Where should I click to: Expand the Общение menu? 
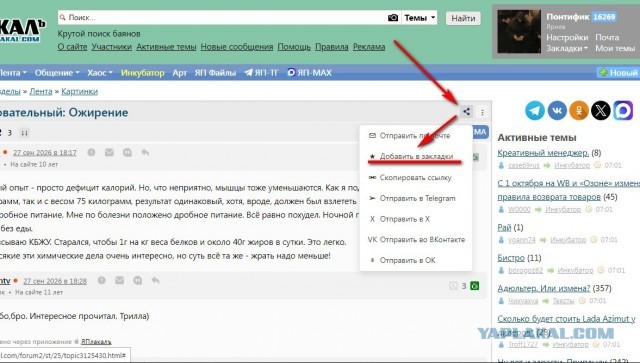(x=57, y=73)
